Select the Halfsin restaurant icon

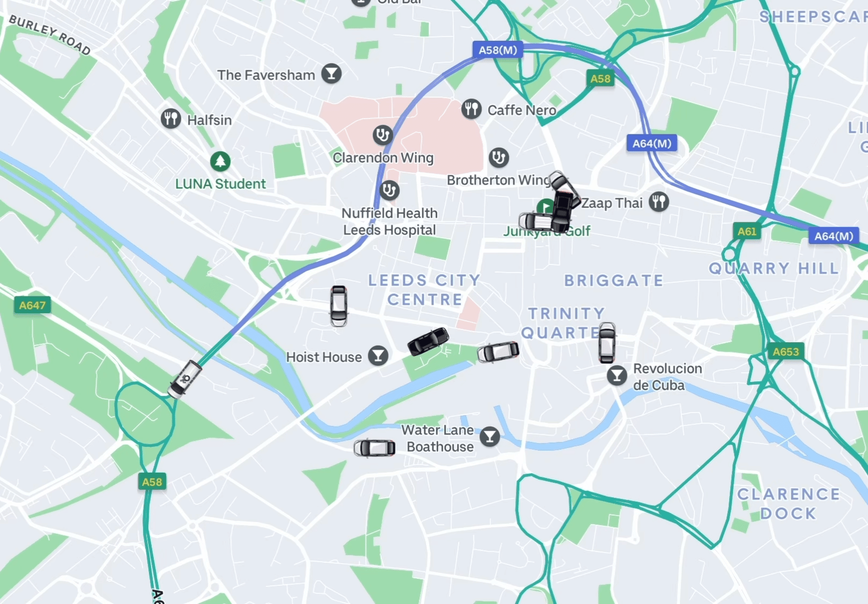(x=171, y=119)
